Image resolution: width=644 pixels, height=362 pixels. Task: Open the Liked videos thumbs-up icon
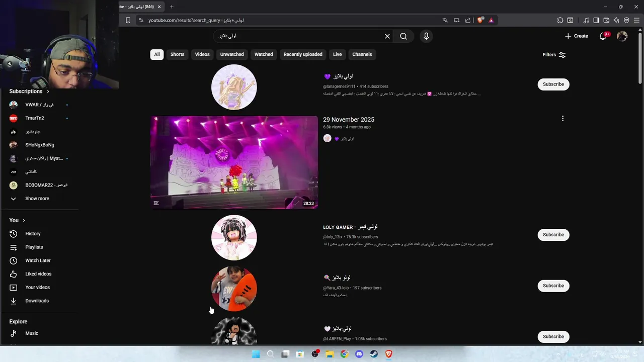pyautogui.click(x=14, y=274)
